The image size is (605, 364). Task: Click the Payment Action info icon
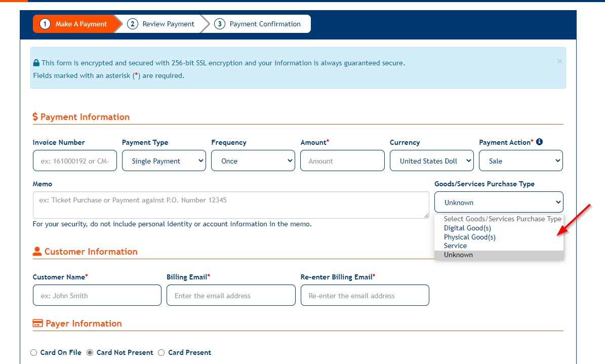click(x=539, y=142)
